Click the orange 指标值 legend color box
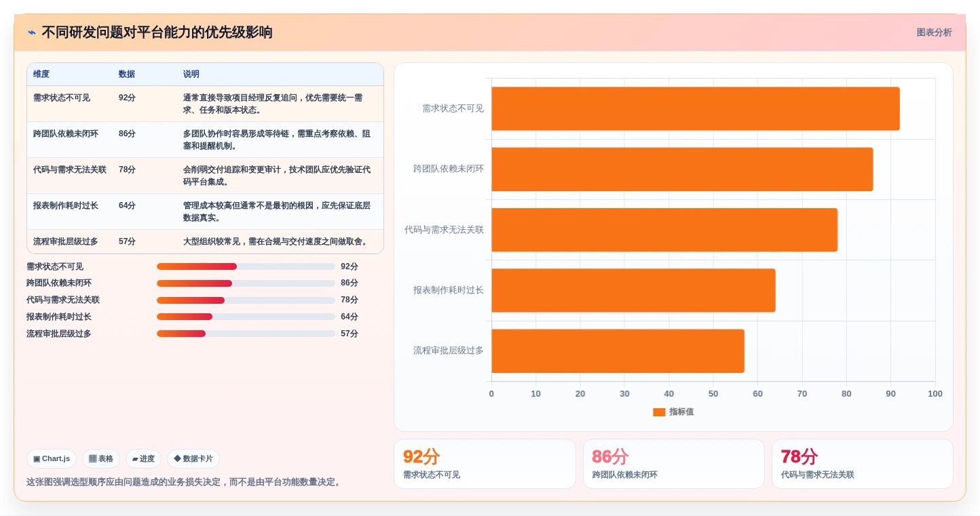The image size is (980, 516). point(659,412)
